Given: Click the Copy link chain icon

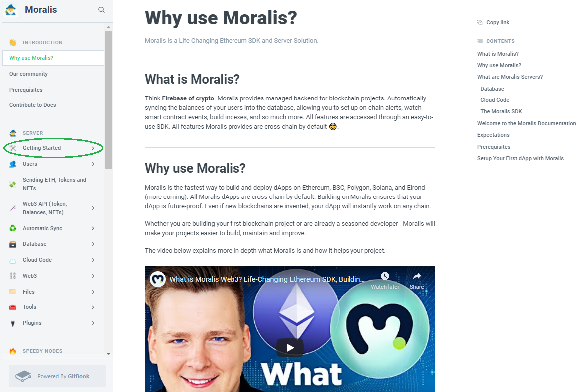Looking at the screenshot, I should point(480,22).
